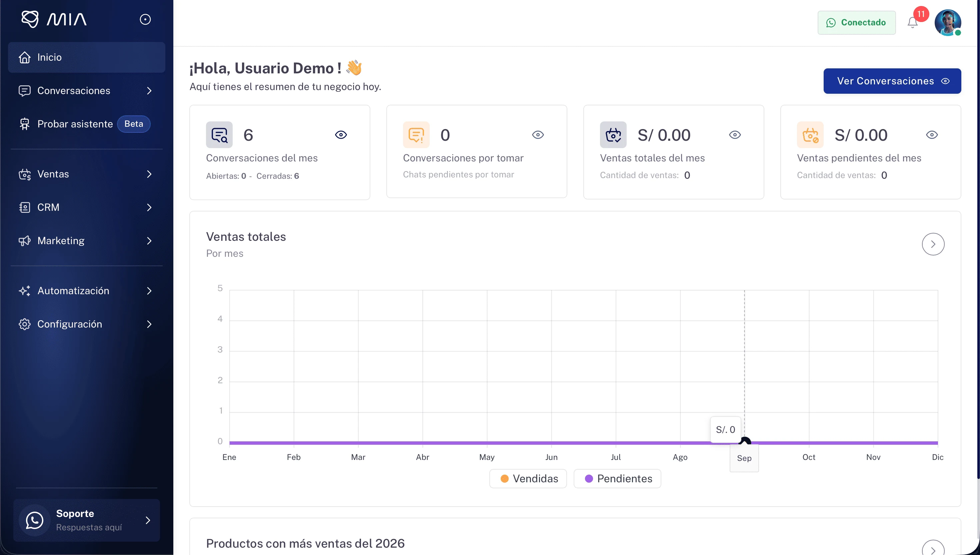Open Marketing menu item
Screen dimensions: 980x555
86,241
